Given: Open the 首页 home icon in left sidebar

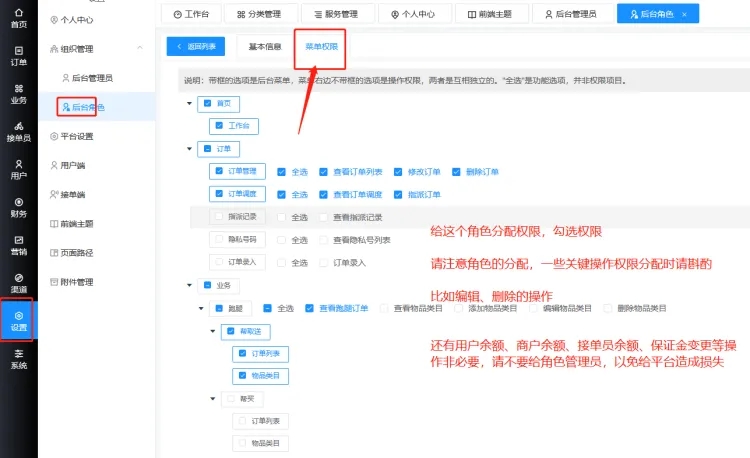Looking at the screenshot, I should pyautogui.click(x=18, y=17).
